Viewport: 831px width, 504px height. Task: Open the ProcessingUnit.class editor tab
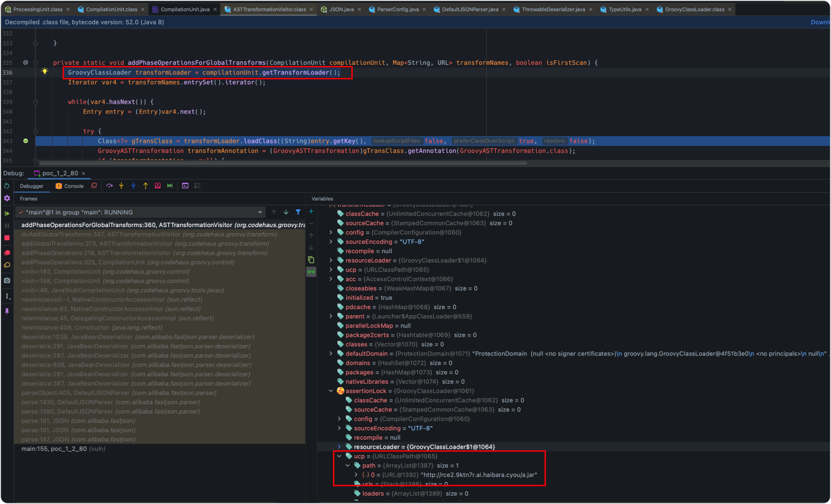click(x=38, y=9)
